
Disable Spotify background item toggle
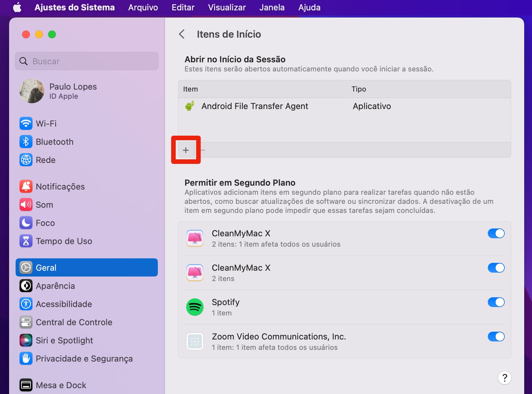[x=496, y=302]
